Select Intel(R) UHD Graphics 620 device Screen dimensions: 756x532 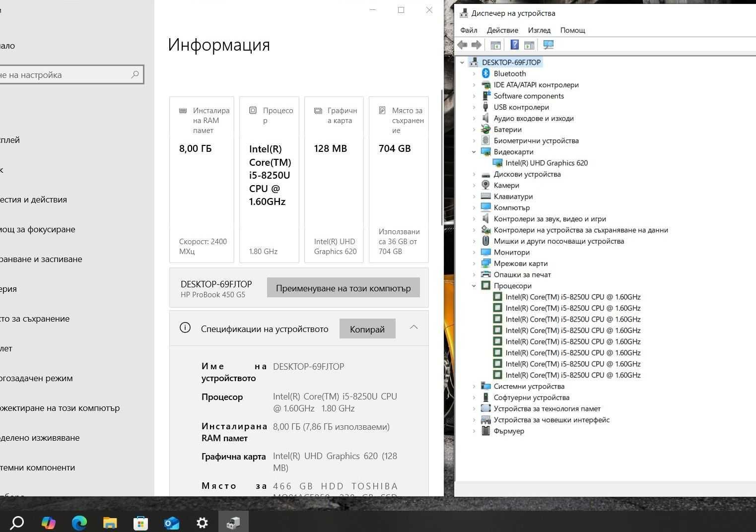point(546,163)
